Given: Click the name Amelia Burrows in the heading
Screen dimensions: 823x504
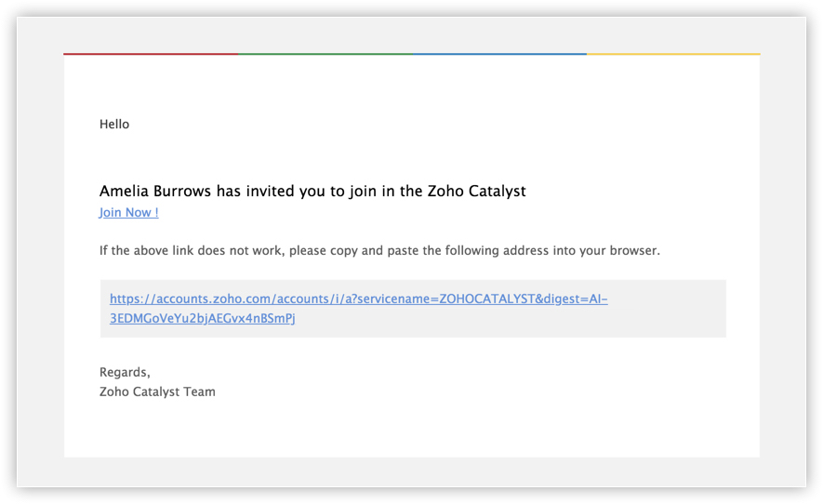Looking at the screenshot, I should [155, 191].
